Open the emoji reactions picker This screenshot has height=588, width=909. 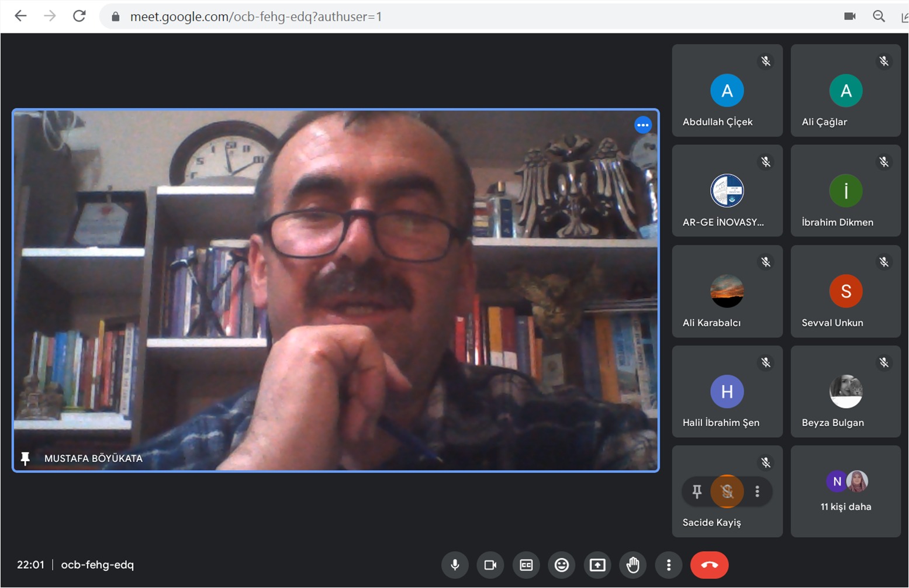[x=561, y=565]
